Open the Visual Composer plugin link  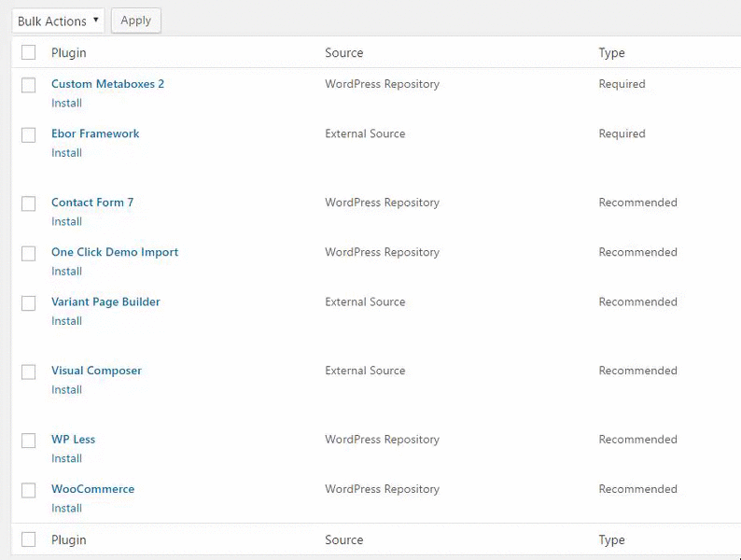pyautogui.click(x=96, y=371)
